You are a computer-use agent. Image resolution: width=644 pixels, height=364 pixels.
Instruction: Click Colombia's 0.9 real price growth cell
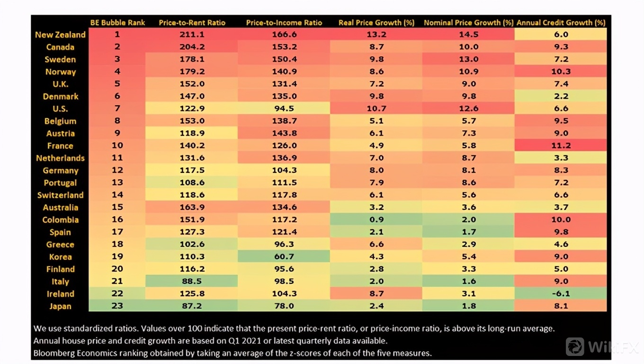pos(376,219)
